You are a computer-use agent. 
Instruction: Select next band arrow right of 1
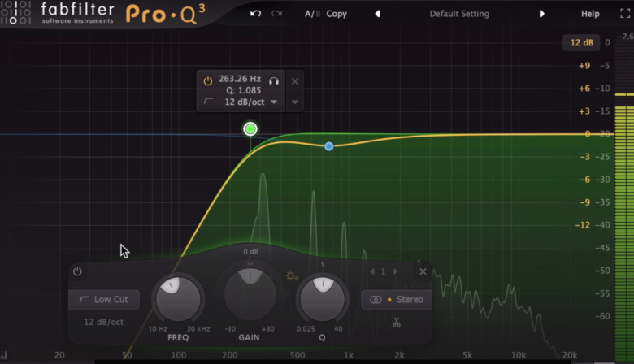pyautogui.click(x=396, y=271)
